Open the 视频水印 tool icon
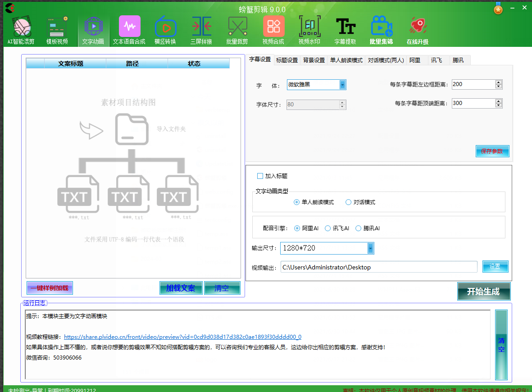 (309, 27)
